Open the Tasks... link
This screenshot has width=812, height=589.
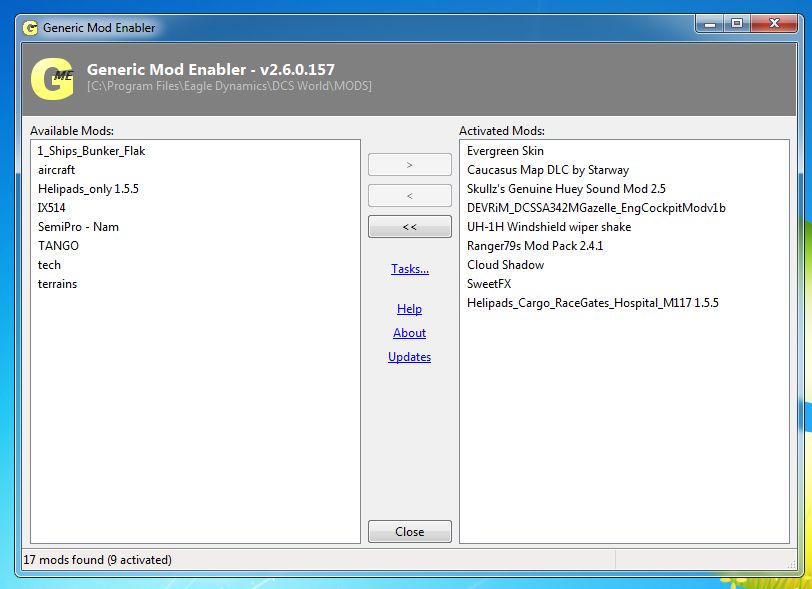410,269
